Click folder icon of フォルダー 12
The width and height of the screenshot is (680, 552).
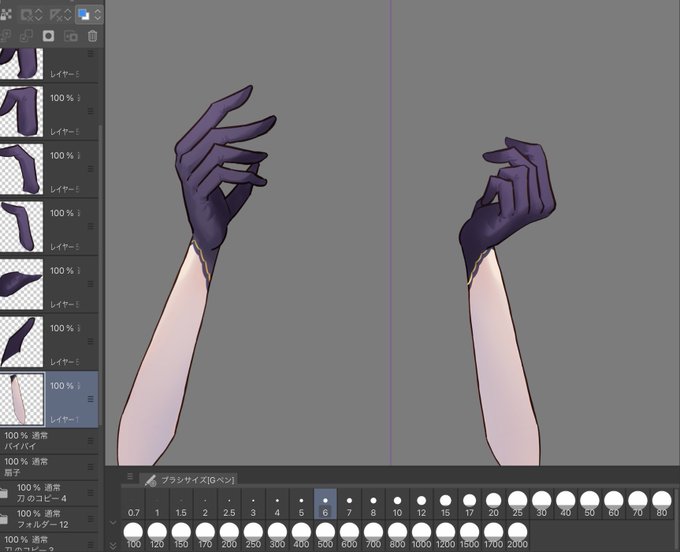coord(4,519)
